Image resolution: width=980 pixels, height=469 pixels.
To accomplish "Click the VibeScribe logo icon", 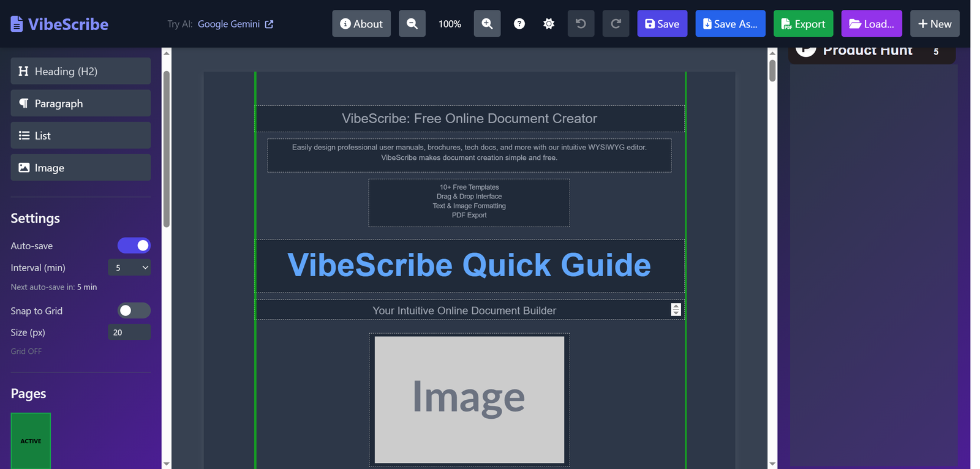I will point(17,24).
